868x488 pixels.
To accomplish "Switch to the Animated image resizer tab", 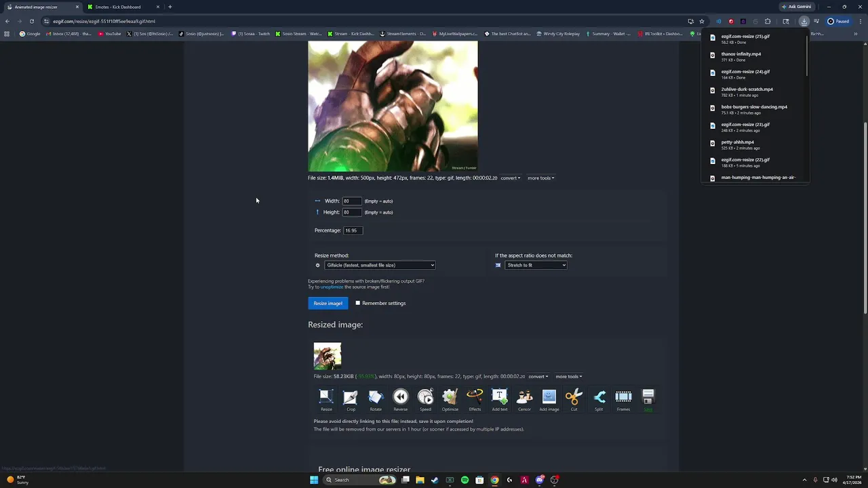I will coord(42,7).
